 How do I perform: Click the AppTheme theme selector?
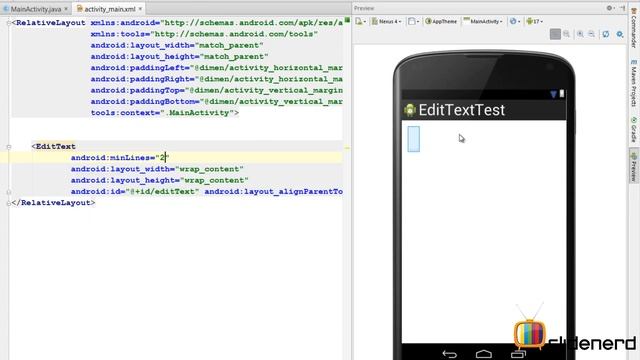click(x=441, y=21)
